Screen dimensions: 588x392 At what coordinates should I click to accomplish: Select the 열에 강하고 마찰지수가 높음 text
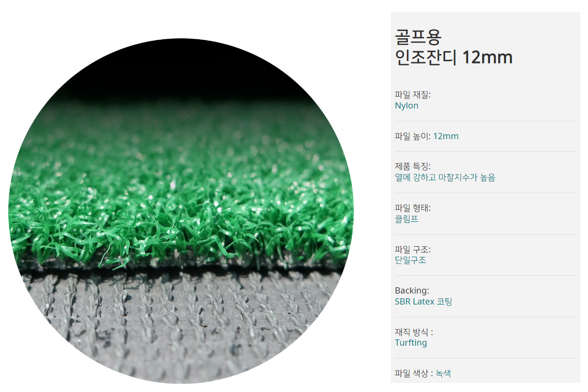[445, 178]
